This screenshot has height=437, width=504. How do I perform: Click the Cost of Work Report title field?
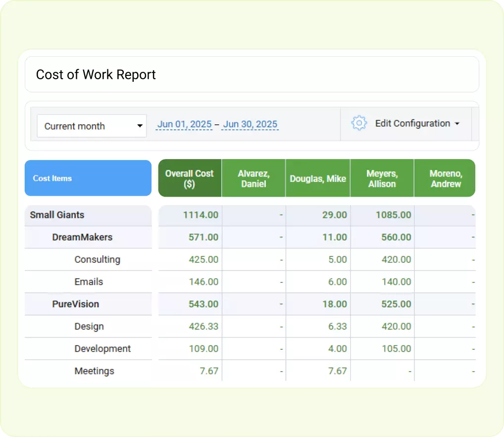tap(96, 74)
